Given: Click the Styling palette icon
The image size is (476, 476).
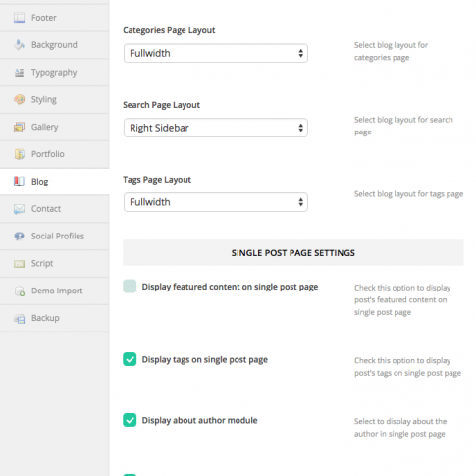Looking at the screenshot, I should (x=19, y=99).
